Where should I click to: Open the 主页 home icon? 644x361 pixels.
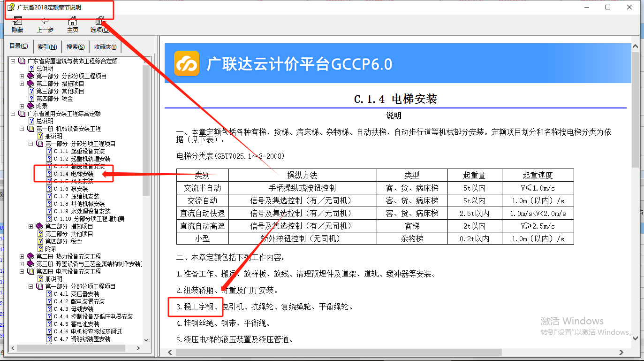coord(72,21)
